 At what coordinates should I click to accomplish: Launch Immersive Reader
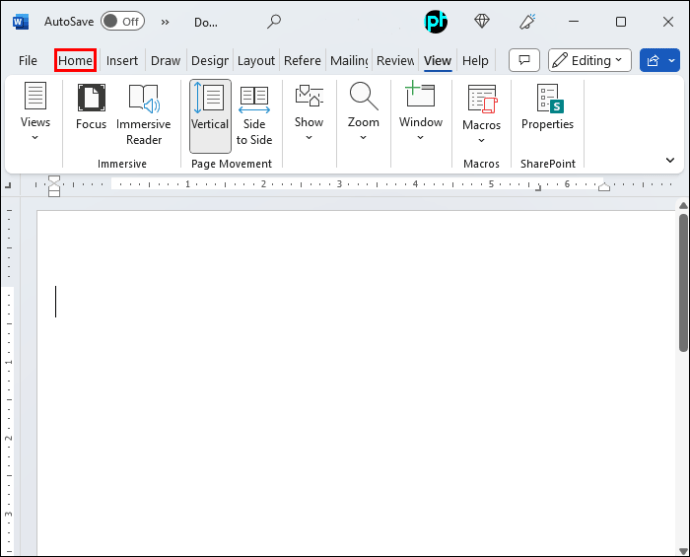[x=143, y=115]
